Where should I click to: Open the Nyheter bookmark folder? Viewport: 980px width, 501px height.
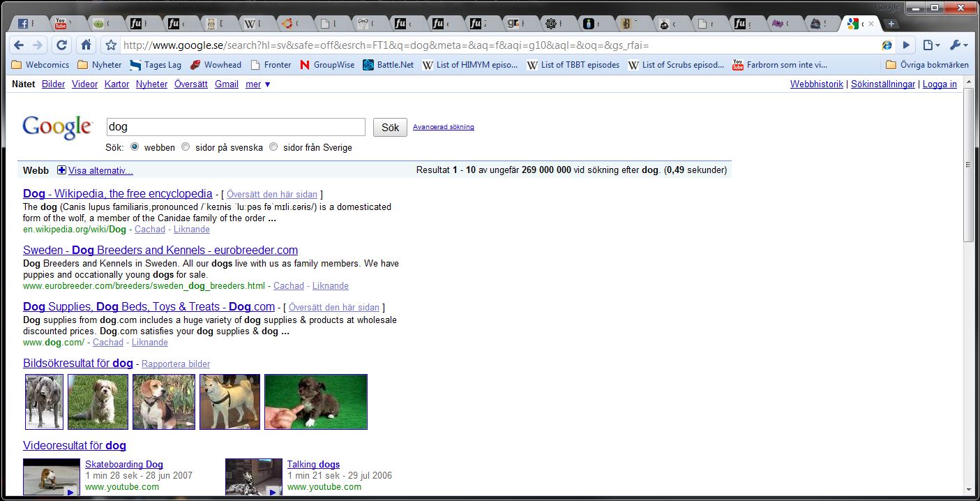[x=100, y=65]
